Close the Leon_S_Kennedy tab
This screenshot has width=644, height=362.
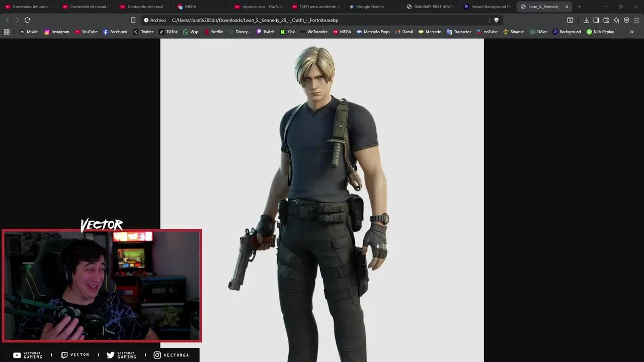point(567,7)
